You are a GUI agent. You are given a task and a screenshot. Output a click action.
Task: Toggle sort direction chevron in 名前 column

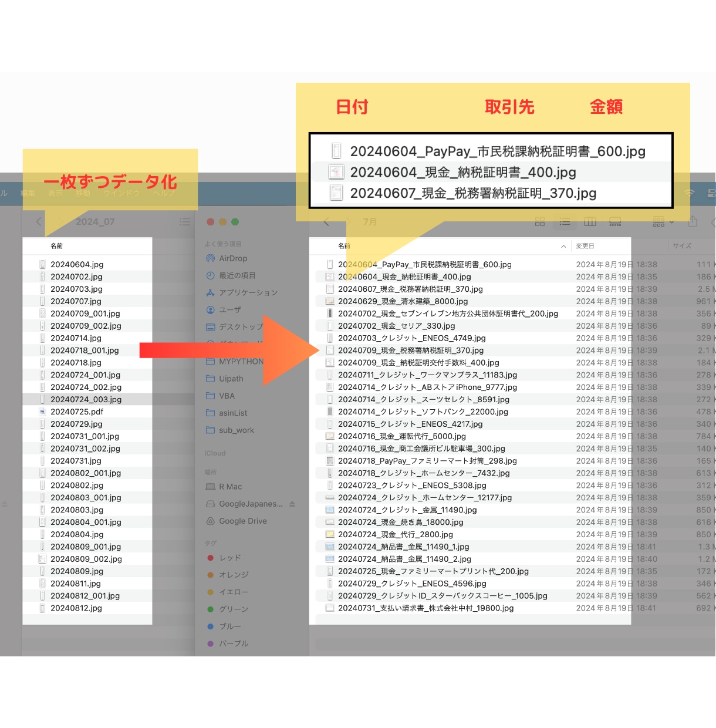pyautogui.click(x=563, y=246)
